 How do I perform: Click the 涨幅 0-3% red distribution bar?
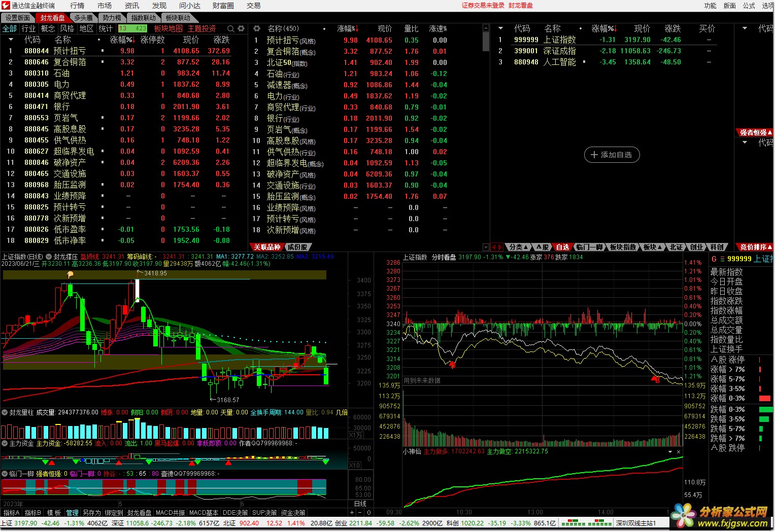tap(765, 399)
